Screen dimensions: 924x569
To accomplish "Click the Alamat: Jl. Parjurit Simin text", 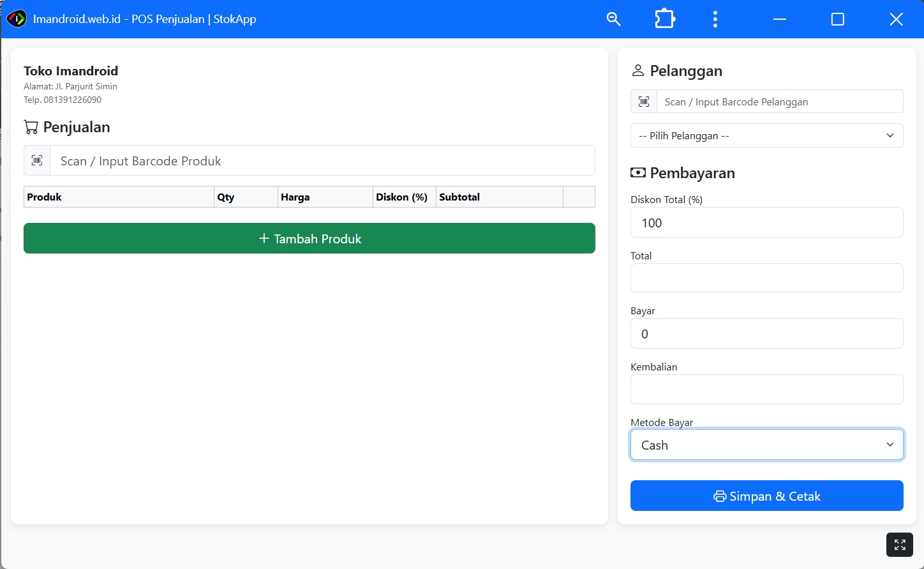I will click(x=70, y=86).
